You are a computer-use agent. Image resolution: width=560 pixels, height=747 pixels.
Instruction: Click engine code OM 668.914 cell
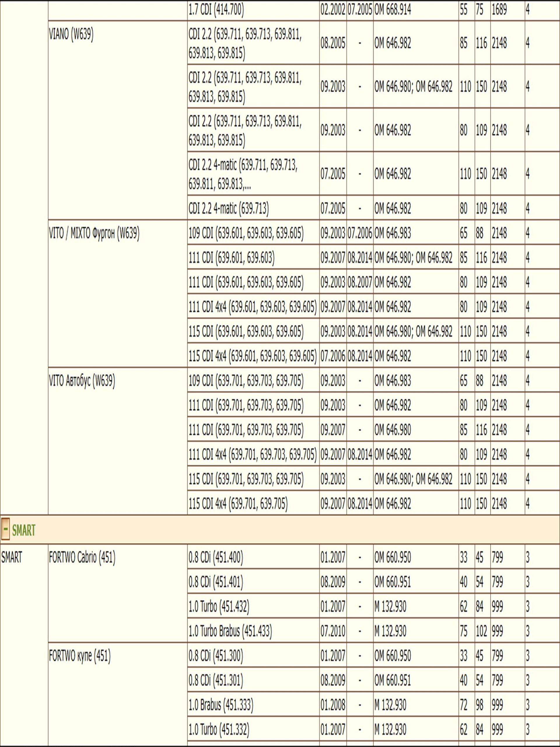393,11
